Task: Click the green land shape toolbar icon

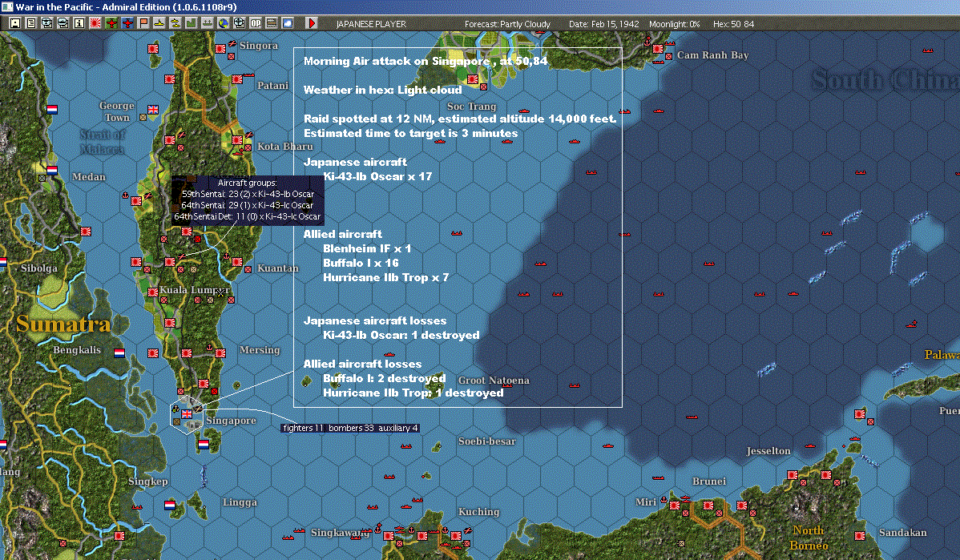Action: pyautogui.click(x=191, y=23)
